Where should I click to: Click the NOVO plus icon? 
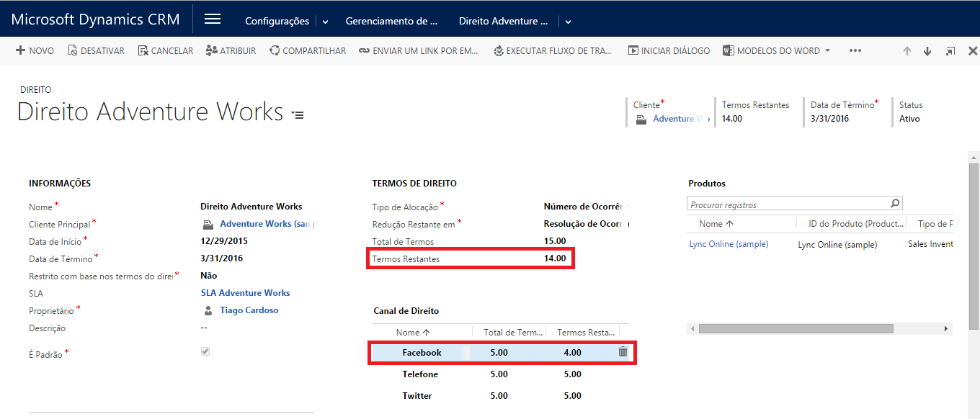(20, 51)
